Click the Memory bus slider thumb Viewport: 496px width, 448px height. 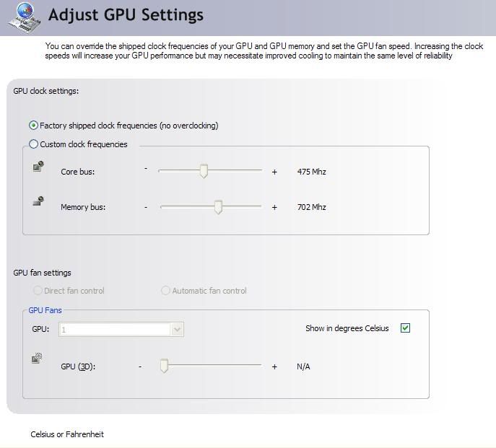click(218, 207)
